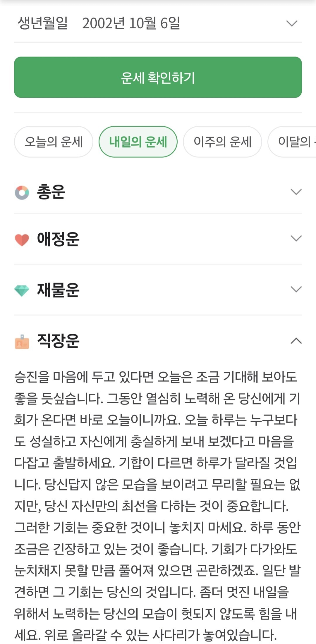Switch to the 오늘의 운세 tab
The height and width of the screenshot is (644, 316).
coord(54,142)
